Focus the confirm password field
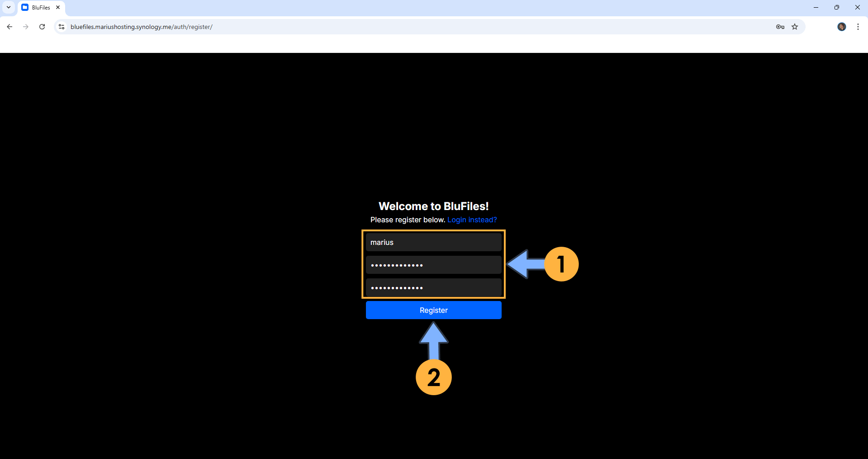The image size is (868, 459). [433, 287]
